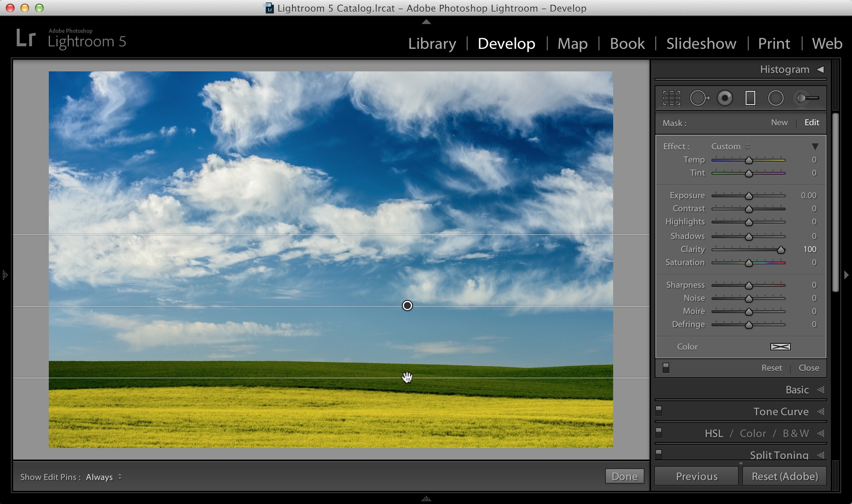Click the Temp slider handle
Image resolution: width=852 pixels, height=504 pixels.
(749, 160)
